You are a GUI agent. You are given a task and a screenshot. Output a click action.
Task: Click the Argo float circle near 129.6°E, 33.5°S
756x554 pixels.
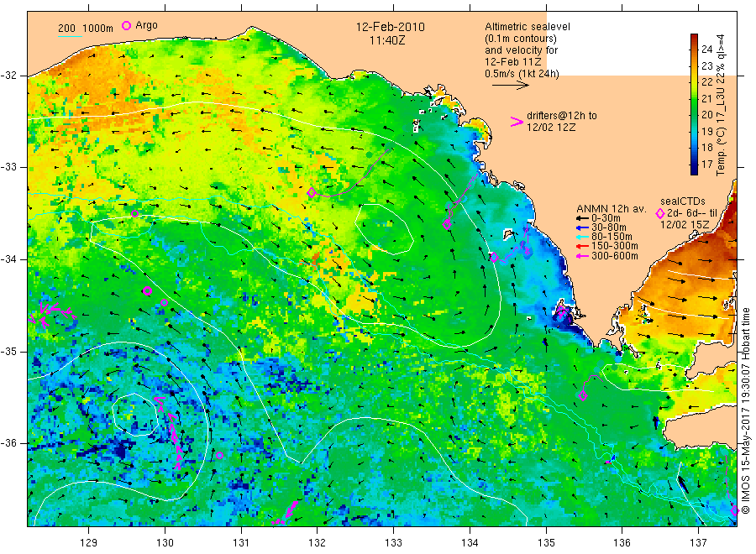pyautogui.click(x=135, y=214)
